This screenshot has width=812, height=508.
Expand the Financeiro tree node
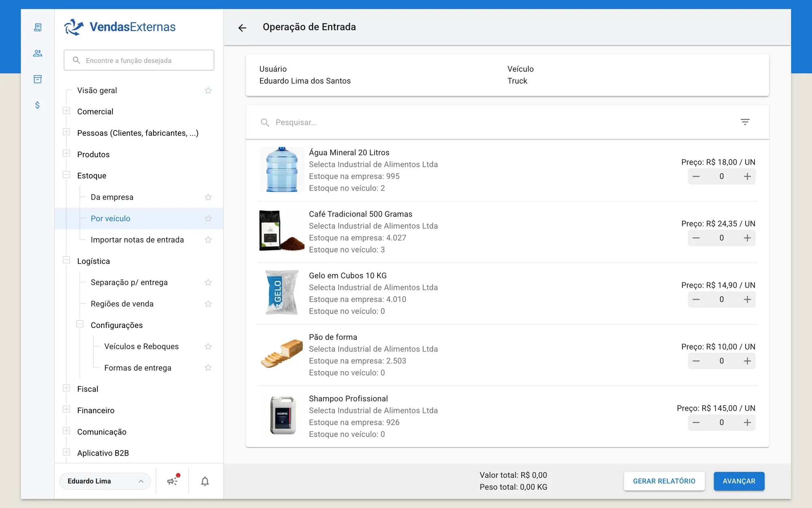coord(67,409)
